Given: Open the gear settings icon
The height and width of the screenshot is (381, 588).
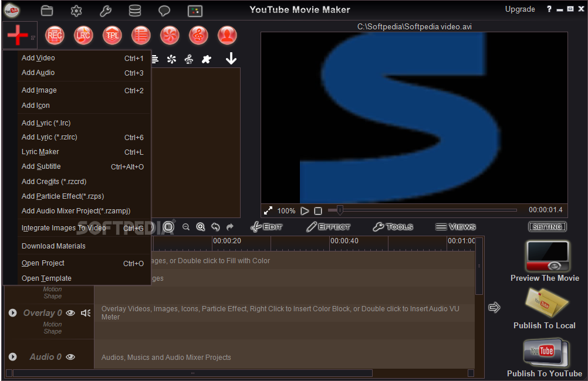Looking at the screenshot, I should pos(76,11).
